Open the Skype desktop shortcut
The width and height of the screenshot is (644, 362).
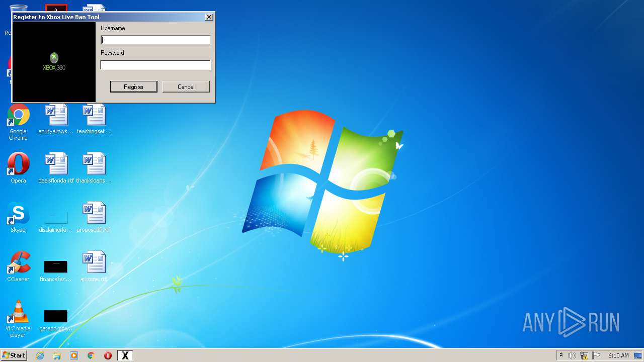pos(18,217)
